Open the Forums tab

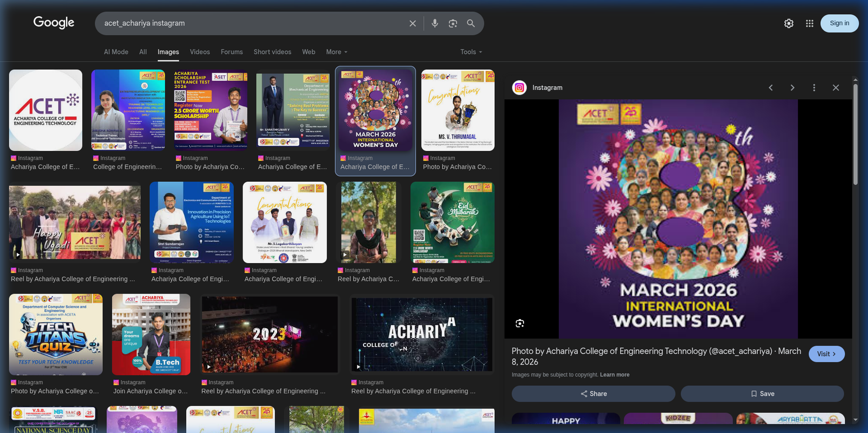click(x=232, y=52)
